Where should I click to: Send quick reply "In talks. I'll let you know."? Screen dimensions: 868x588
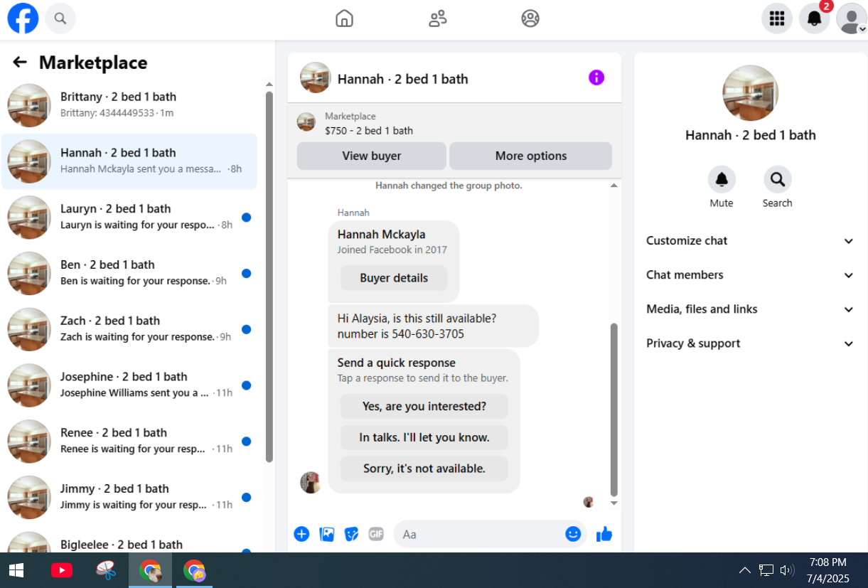424,438
